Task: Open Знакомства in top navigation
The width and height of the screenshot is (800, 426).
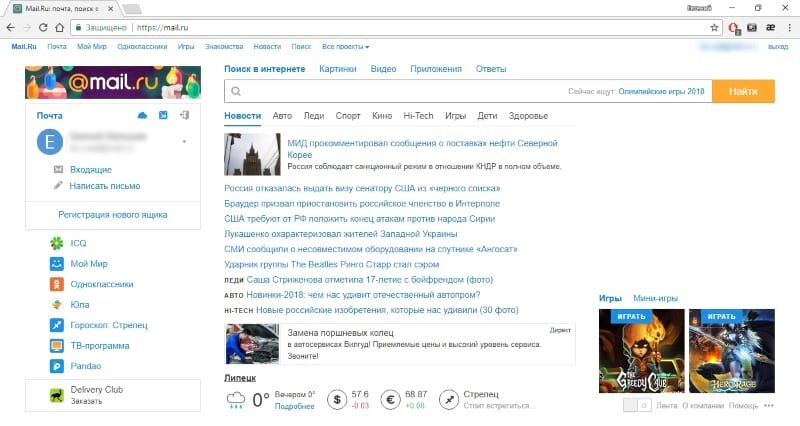Action: point(224,46)
